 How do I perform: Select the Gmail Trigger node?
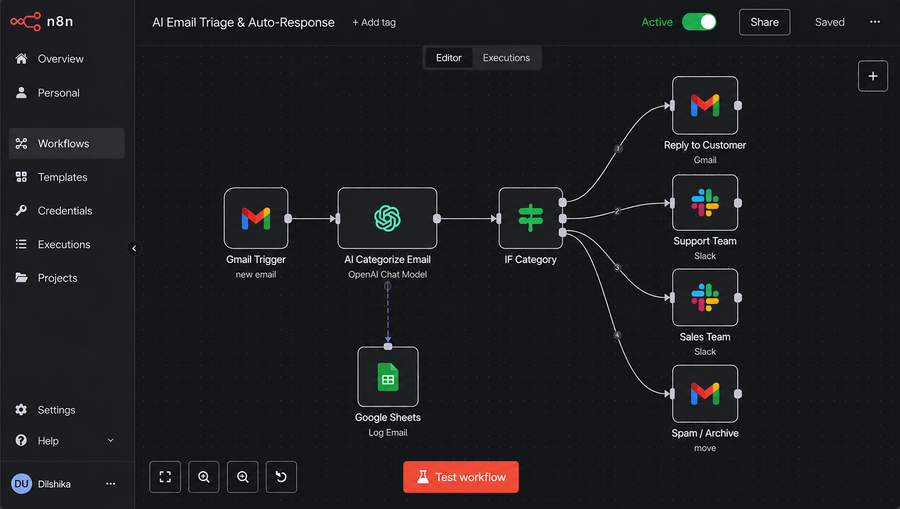256,218
